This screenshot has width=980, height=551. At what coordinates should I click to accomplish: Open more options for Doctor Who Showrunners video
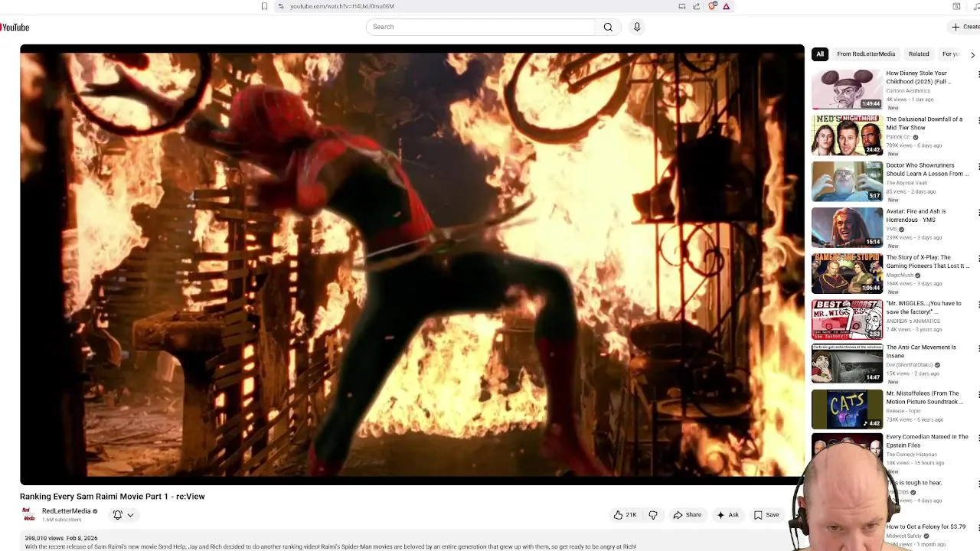(x=978, y=167)
